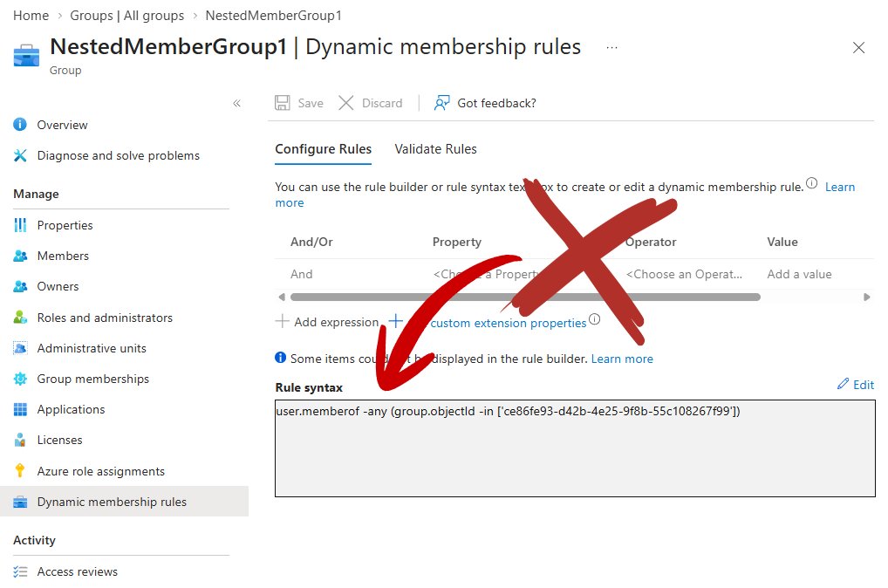
Task: Click Add expression
Action: (x=327, y=322)
